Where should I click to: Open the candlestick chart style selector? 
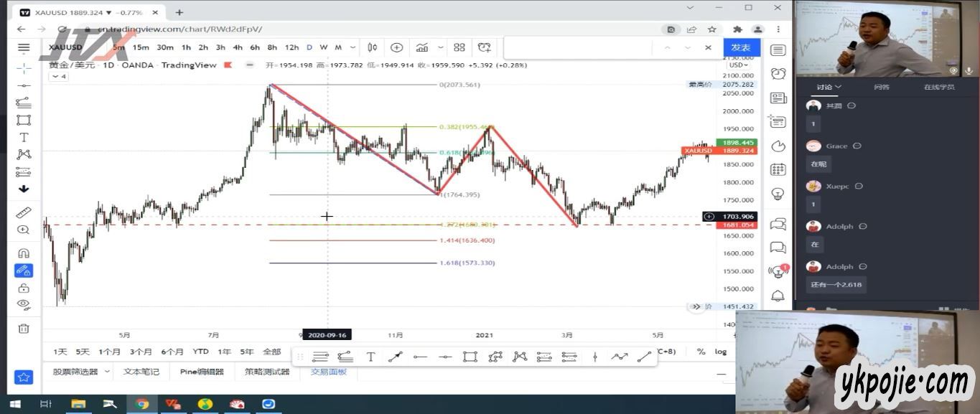tap(372, 47)
